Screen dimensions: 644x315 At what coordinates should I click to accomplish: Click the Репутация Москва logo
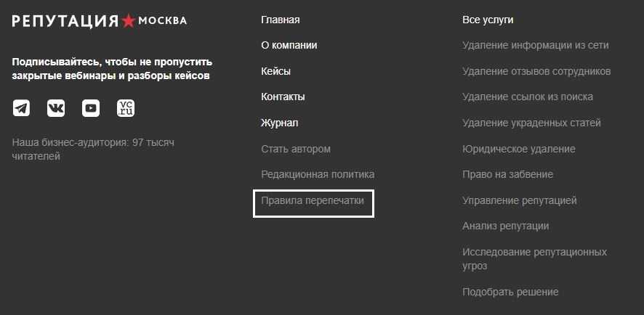tap(99, 20)
